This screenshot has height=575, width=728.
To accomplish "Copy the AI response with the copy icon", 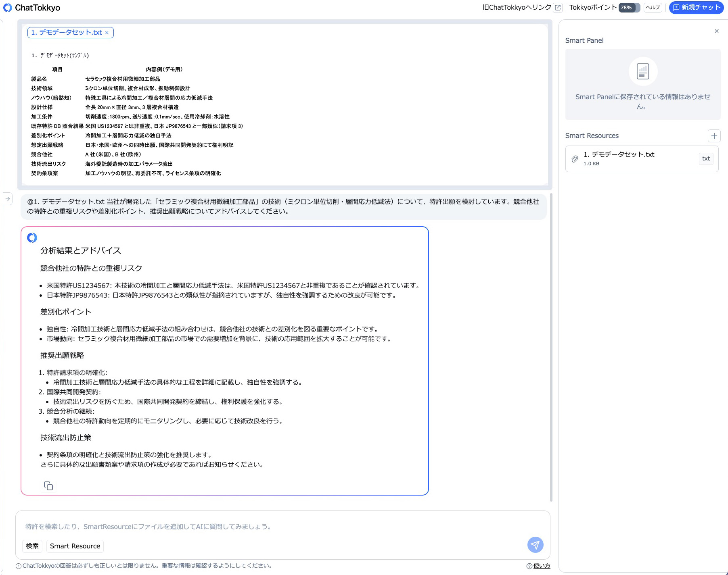I will (48, 486).
